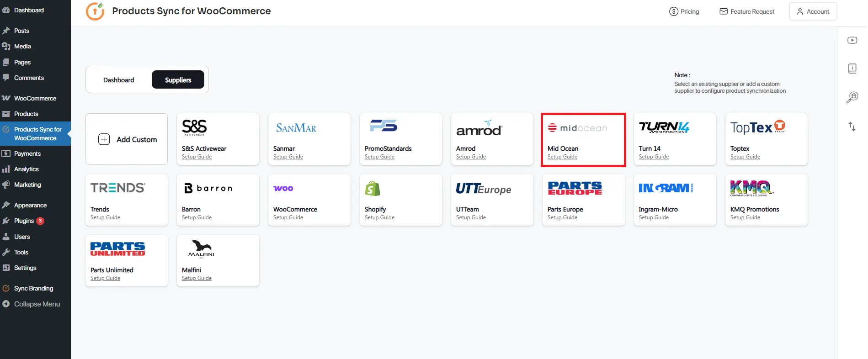Collapse the WordPress admin menu
868x359 pixels.
[35, 304]
